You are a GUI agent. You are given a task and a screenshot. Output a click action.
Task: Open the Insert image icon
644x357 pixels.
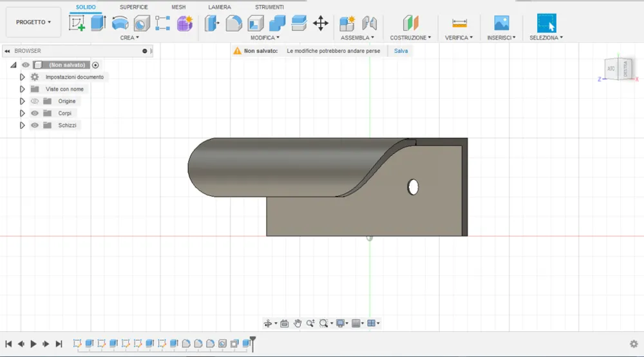(502, 23)
